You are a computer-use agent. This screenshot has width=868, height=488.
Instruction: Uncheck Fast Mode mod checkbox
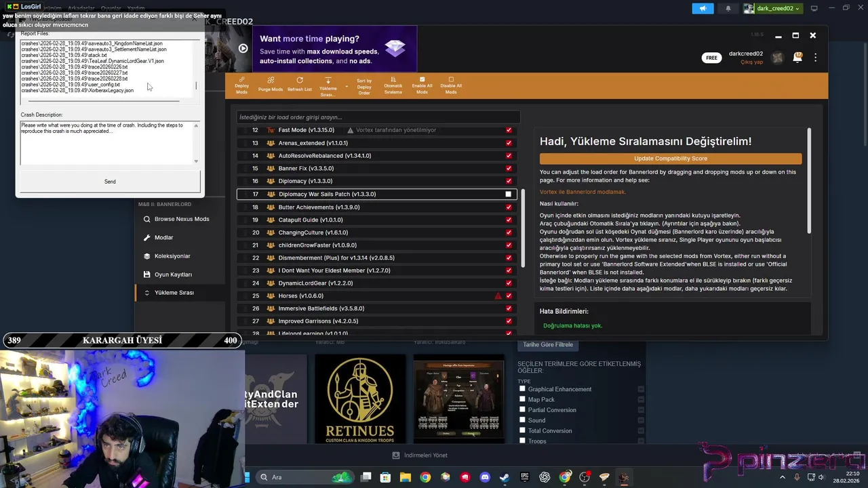point(509,130)
